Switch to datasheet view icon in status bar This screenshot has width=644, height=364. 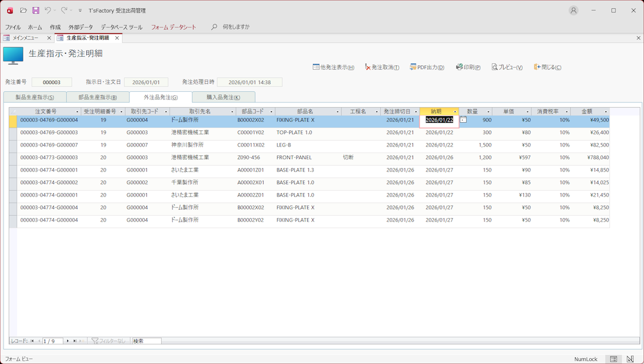614,359
